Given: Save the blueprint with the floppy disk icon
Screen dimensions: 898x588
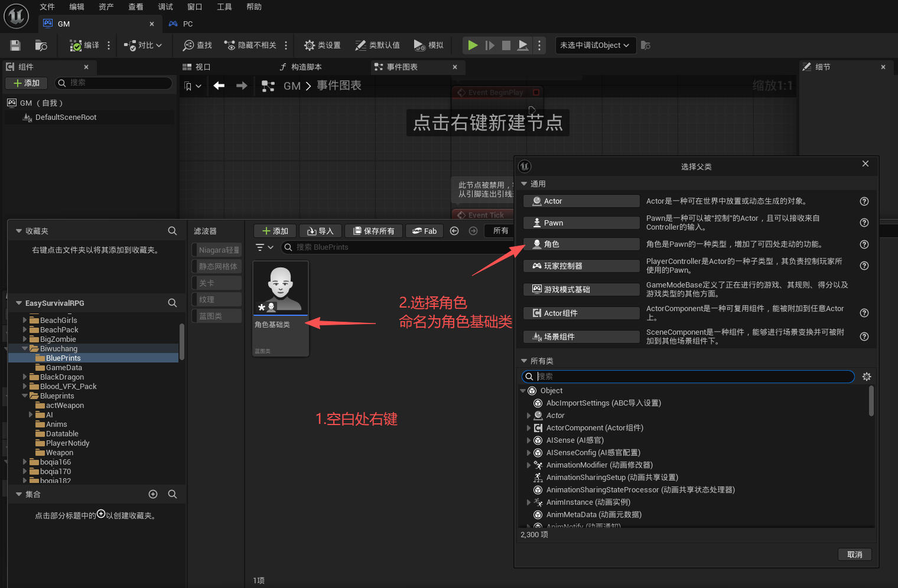Looking at the screenshot, I should [x=15, y=45].
